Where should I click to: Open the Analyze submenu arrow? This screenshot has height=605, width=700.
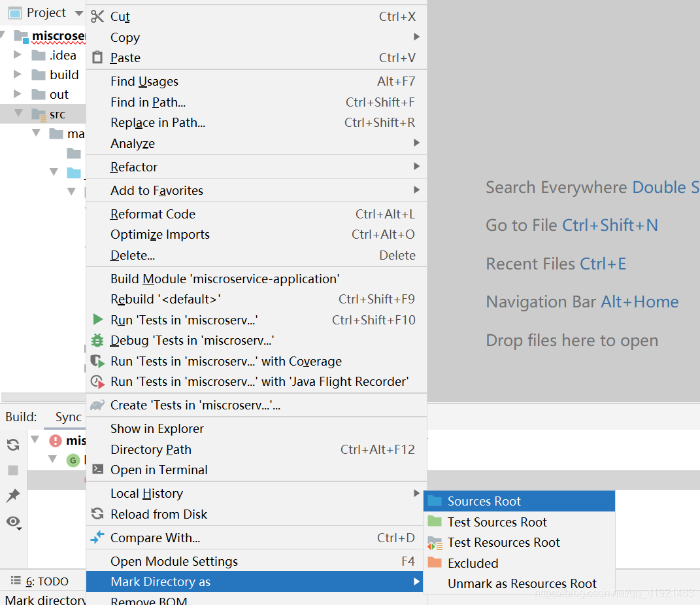416,143
